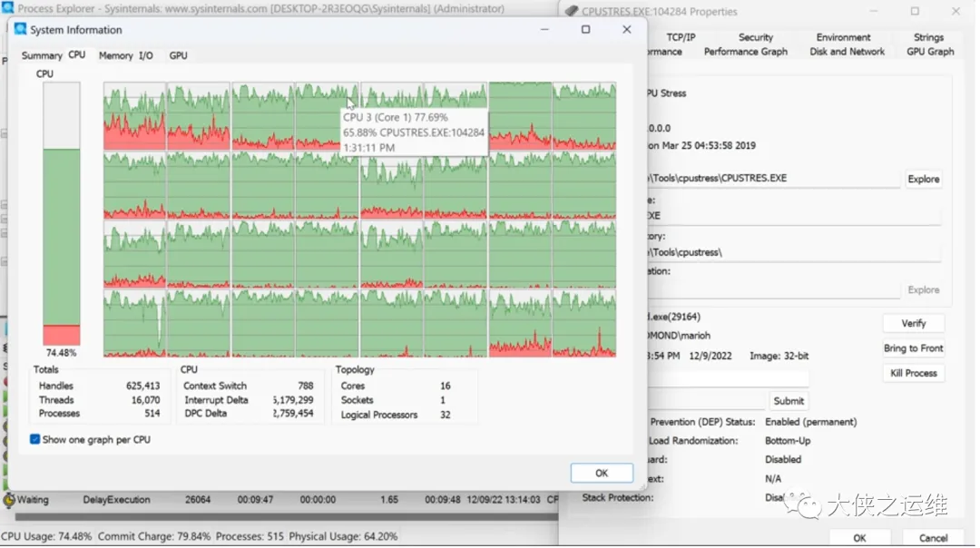Open Security tab in Properties window
This screenshot has width=980, height=548.
pos(758,37)
